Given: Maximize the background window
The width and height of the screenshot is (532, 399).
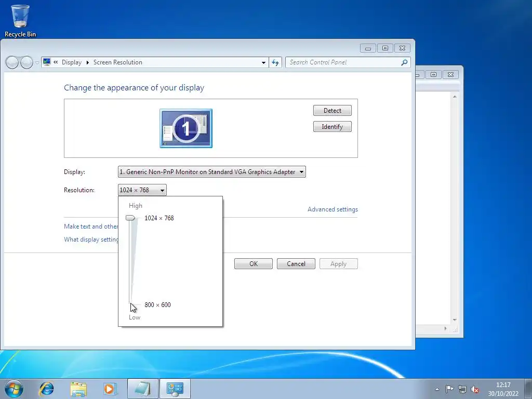Looking at the screenshot, I should click(x=433, y=75).
